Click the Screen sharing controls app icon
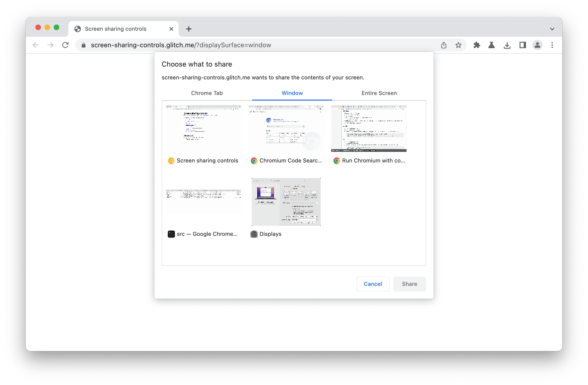Screen dimensions: 588x385 pyautogui.click(x=172, y=161)
